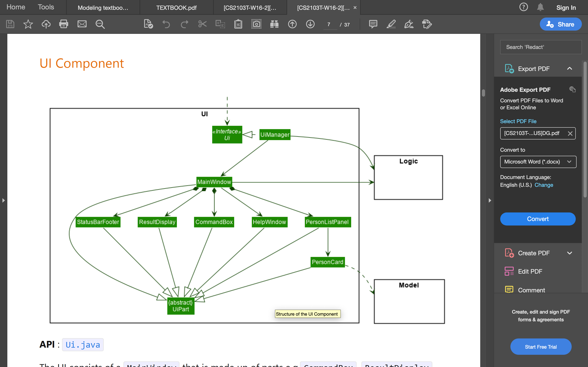Expand the left navigation pane arrow

point(3,200)
